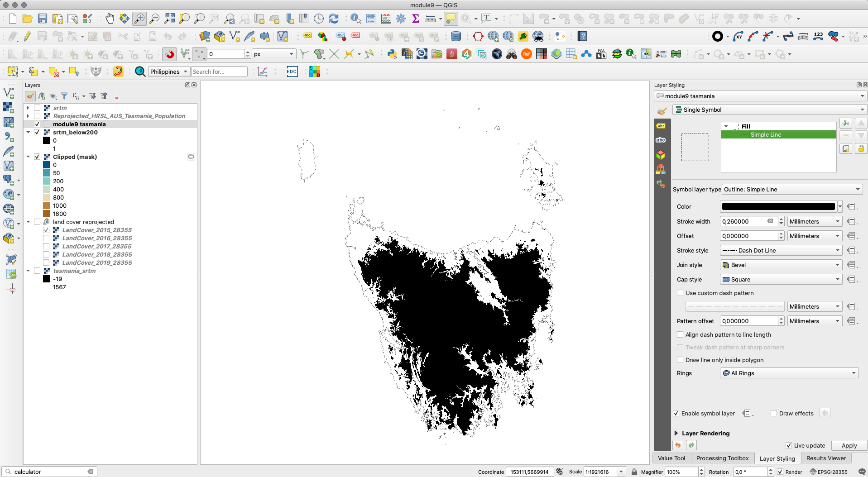
Task: Click the dark blue 0 legend swatch
Action: (47, 165)
